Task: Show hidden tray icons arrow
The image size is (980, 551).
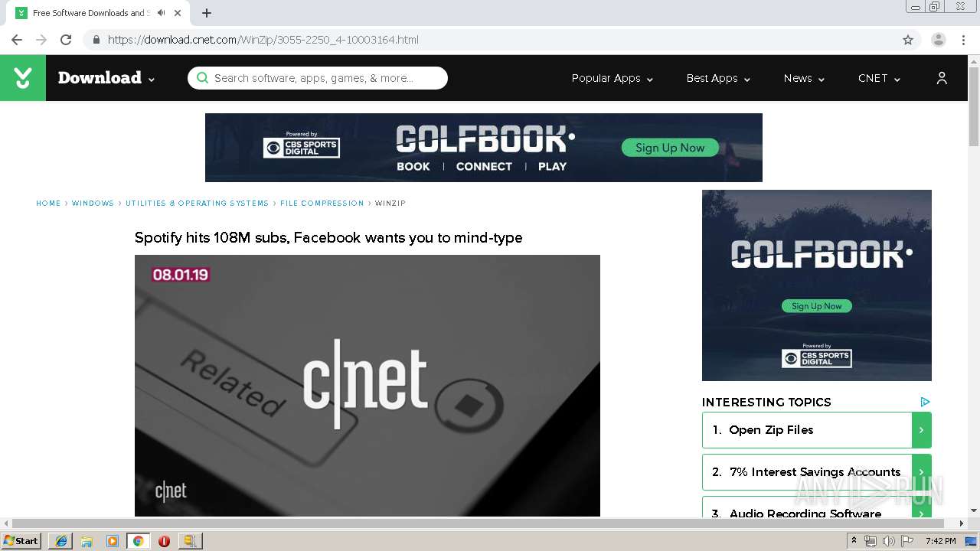Action: [x=854, y=541]
